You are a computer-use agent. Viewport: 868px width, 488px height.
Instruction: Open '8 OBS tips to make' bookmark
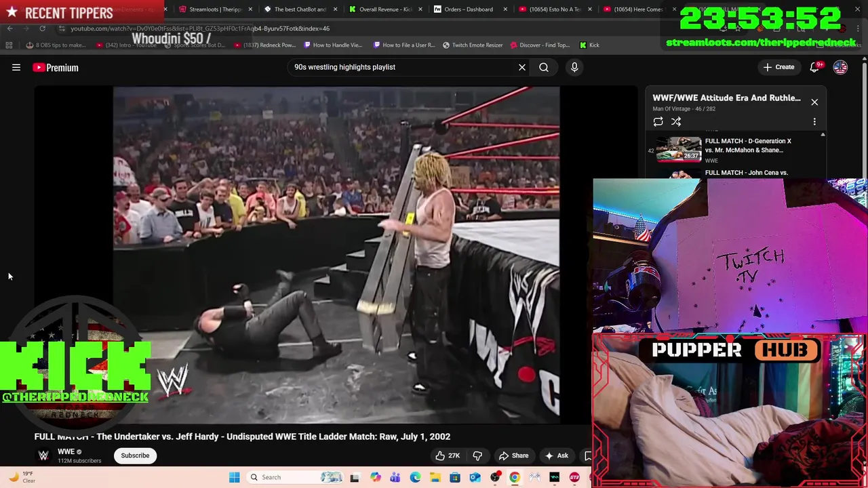point(56,45)
